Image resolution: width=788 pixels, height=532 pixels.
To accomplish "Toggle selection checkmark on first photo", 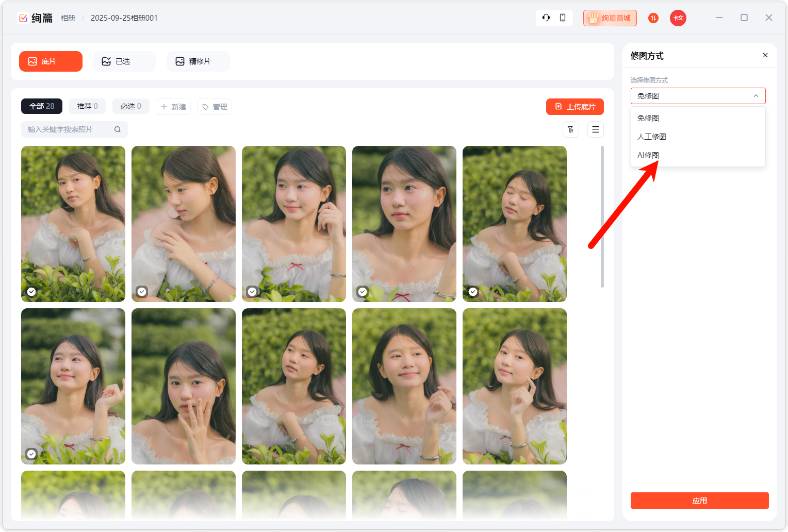I will tap(31, 292).
